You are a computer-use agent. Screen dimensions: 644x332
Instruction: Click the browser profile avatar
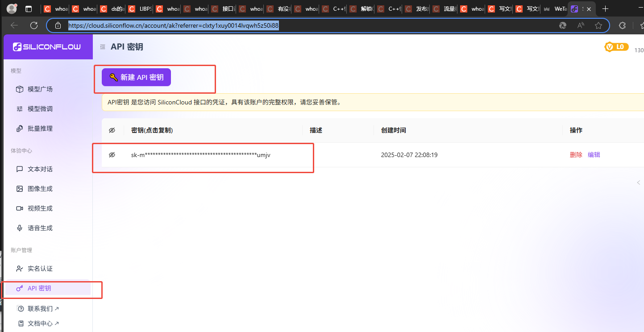tap(12, 8)
